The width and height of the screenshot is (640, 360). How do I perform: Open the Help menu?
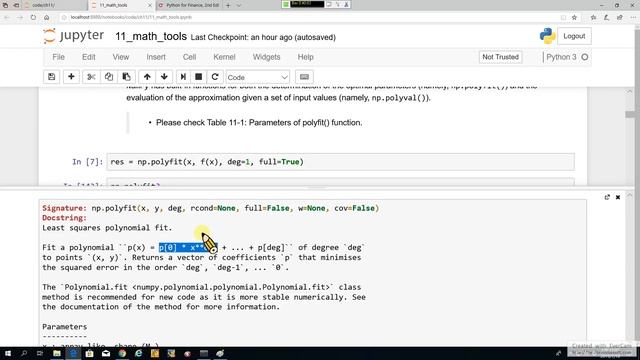[x=305, y=57]
